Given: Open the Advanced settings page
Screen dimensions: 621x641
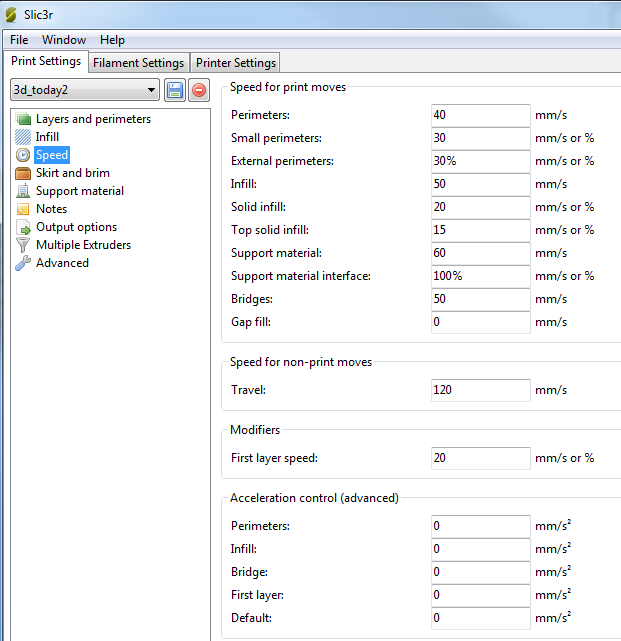Looking at the screenshot, I should coord(62,263).
